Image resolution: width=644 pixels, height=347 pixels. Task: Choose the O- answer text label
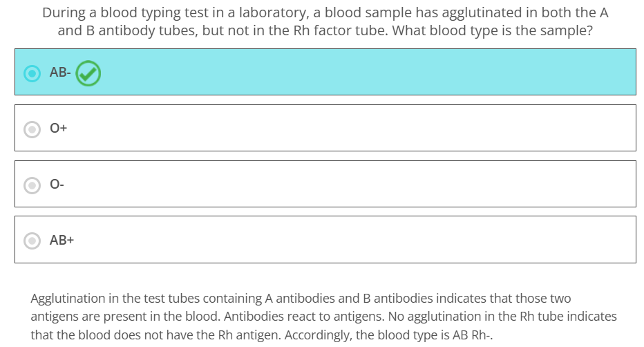(x=57, y=184)
